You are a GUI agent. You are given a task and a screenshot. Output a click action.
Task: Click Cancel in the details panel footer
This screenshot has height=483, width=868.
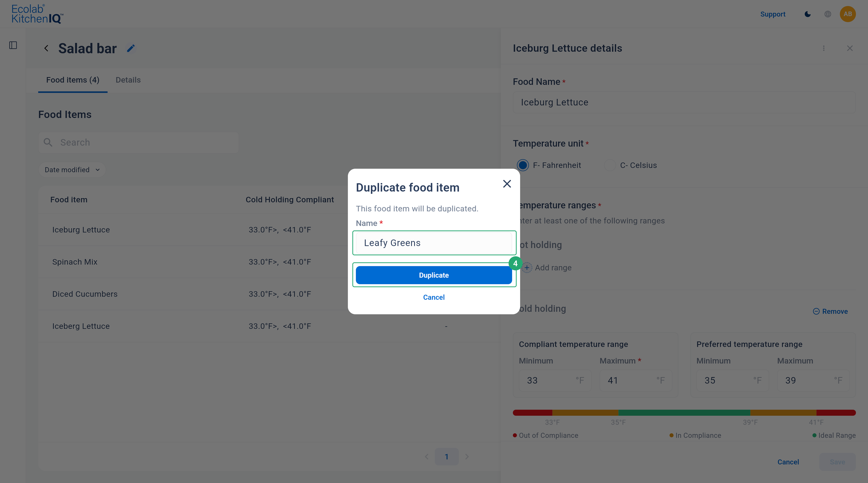coord(788,462)
